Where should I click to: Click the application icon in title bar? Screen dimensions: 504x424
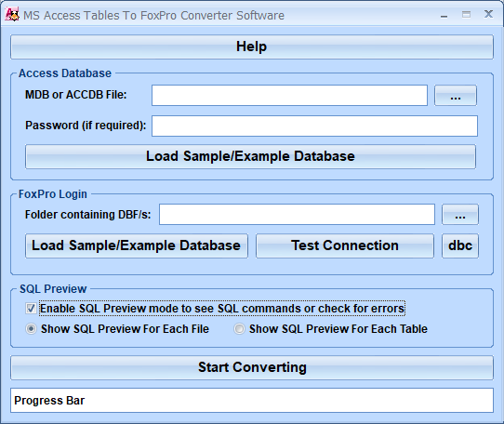pos(12,15)
